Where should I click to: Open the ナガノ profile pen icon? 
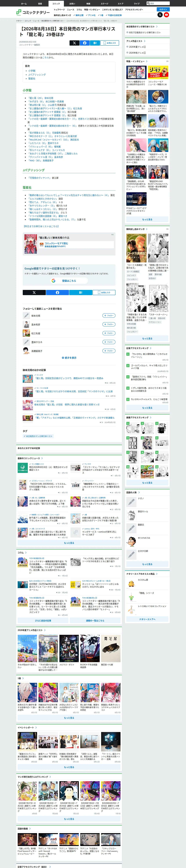point(131,502)
